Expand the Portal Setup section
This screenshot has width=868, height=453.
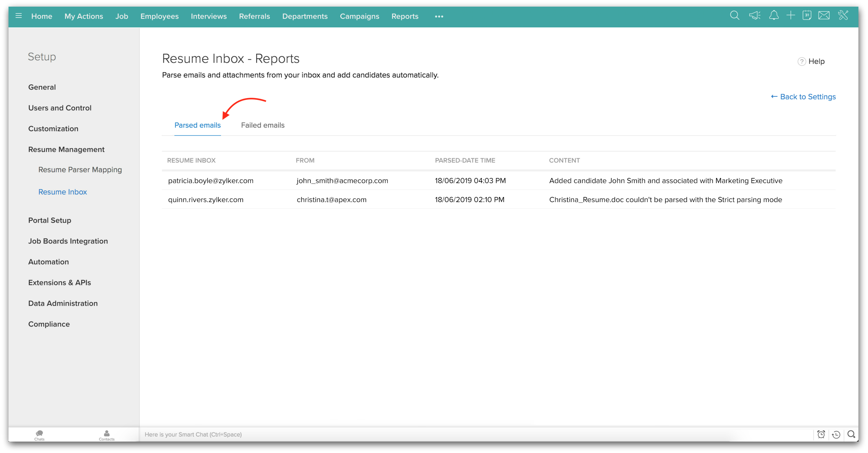[49, 220]
